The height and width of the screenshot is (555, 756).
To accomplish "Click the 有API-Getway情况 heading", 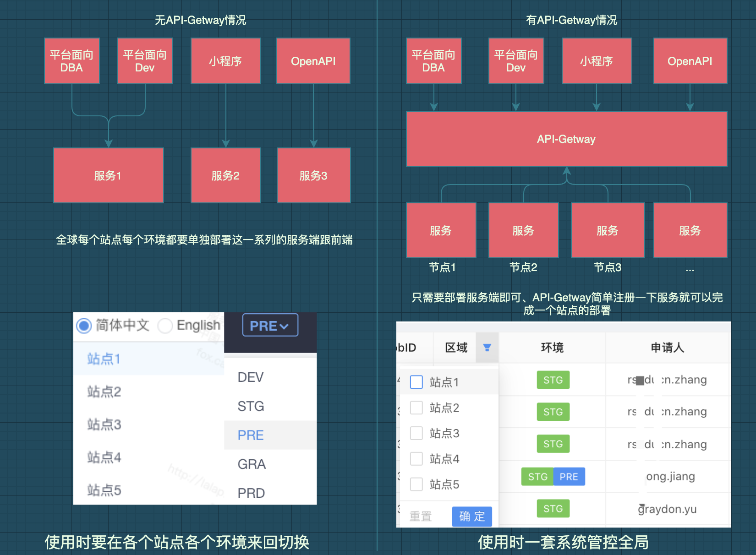I will 571,20.
